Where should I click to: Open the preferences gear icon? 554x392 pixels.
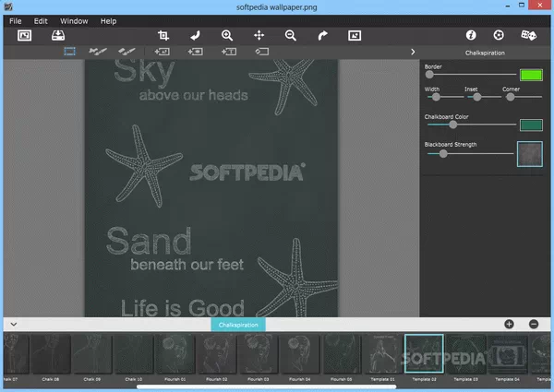tap(499, 35)
